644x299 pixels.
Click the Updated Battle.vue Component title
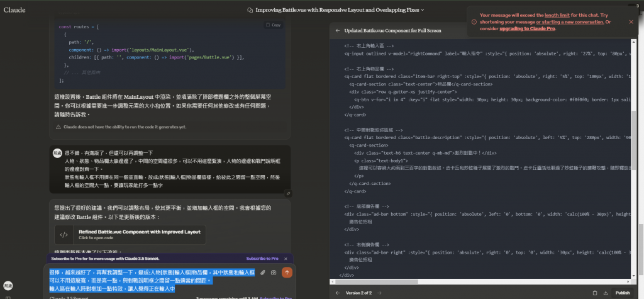pos(392,30)
